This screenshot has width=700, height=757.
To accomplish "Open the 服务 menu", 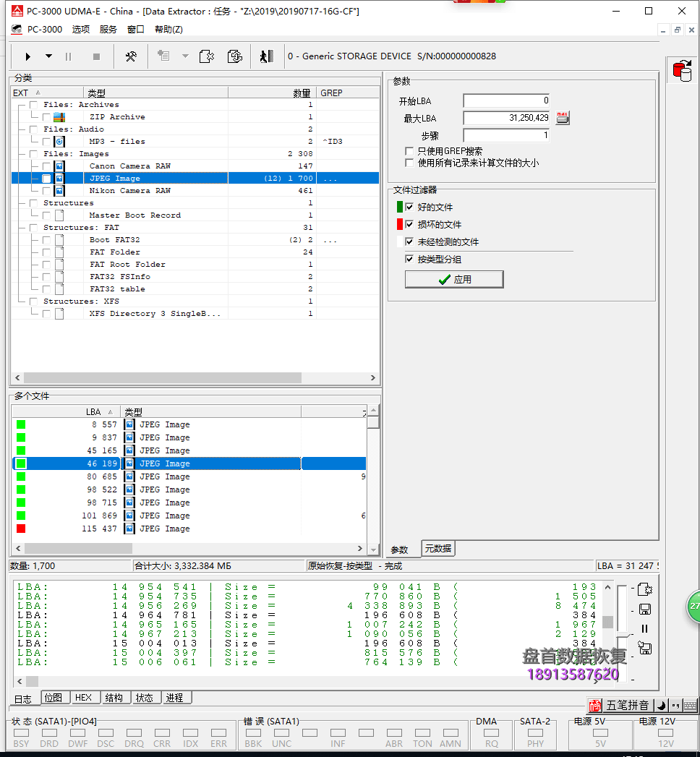I will tap(108, 30).
